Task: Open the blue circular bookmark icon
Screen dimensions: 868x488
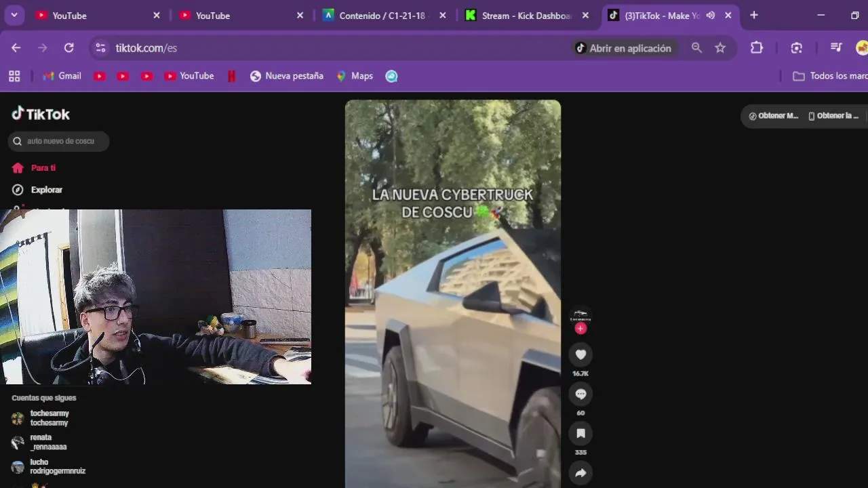Action: point(391,76)
